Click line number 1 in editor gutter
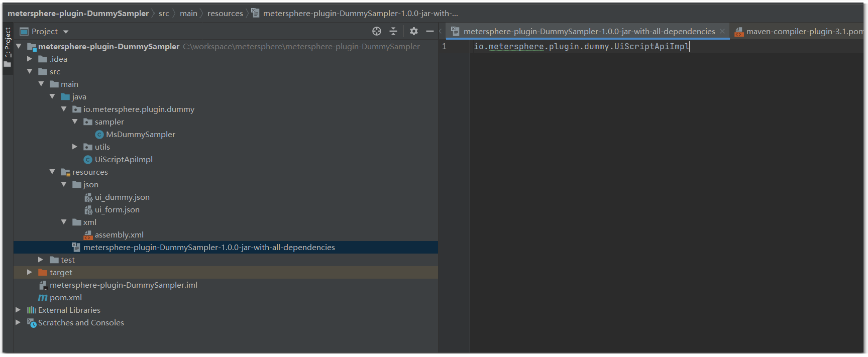Image resolution: width=868 pixels, height=357 pixels. pyautogui.click(x=444, y=47)
